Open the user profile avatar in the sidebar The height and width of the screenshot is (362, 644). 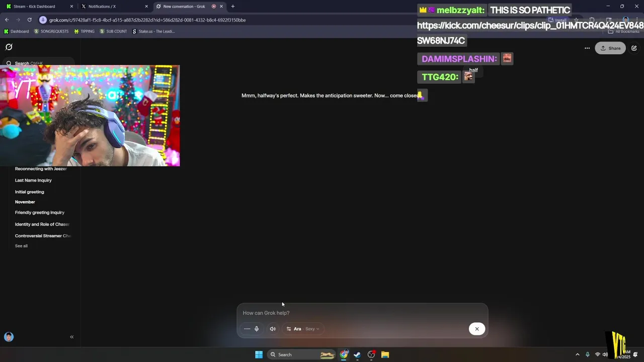click(9, 337)
